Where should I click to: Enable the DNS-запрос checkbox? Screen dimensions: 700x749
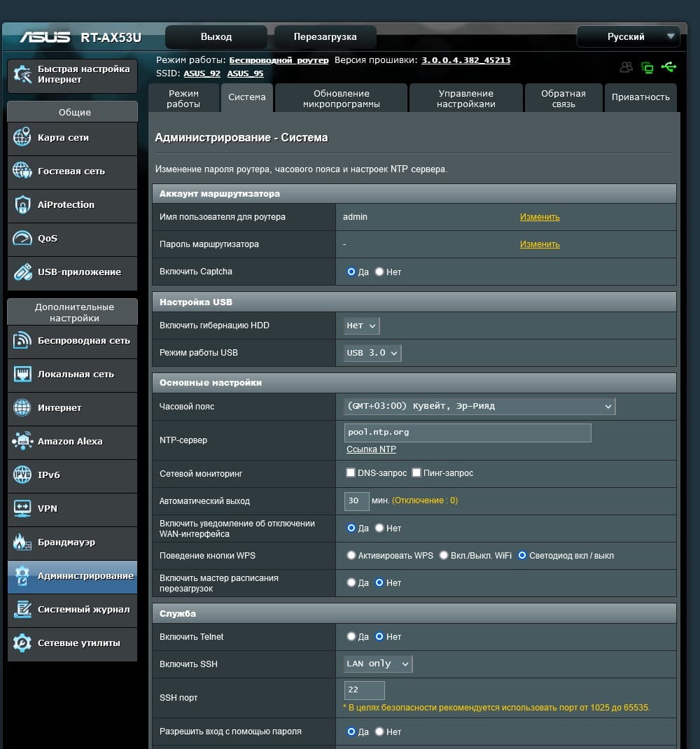click(351, 473)
